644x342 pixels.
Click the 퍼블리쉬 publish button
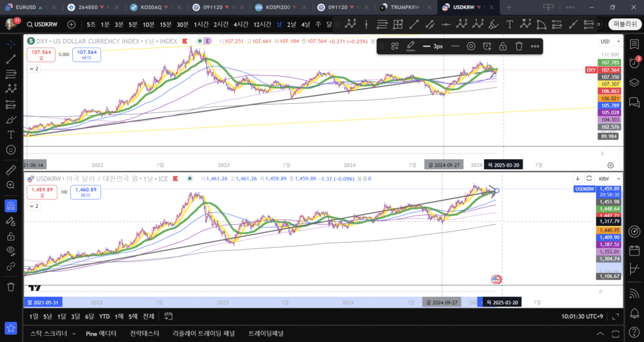pos(625,25)
